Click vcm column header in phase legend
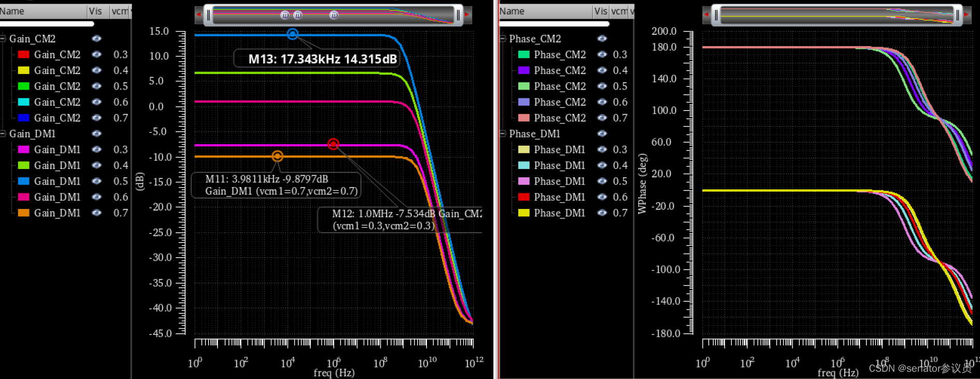This screenshot has width=980, height=379. tap(619, 11)
